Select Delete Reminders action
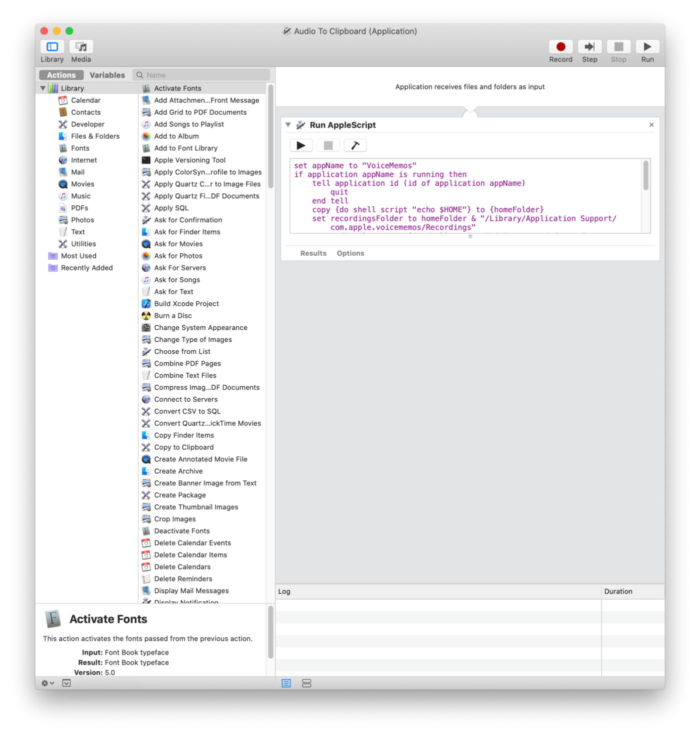 (202, 579)
